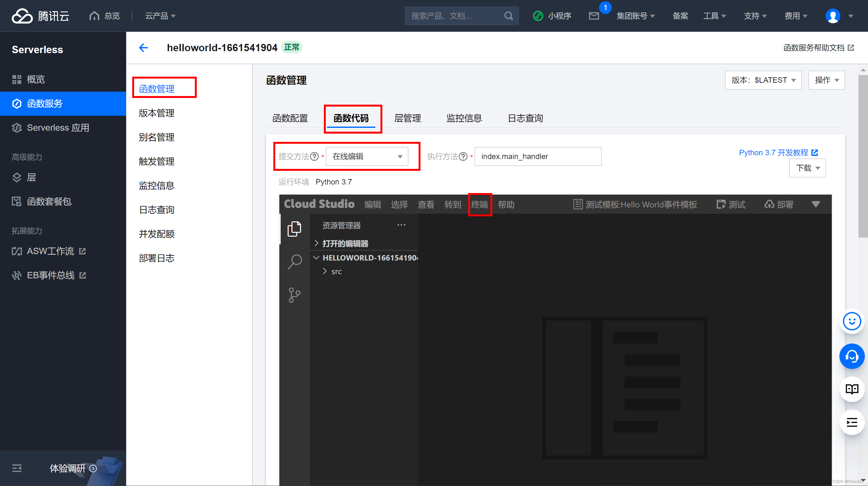868x486 pixels.
Task: Select 版本管理 in function menu
Action: 157,113
